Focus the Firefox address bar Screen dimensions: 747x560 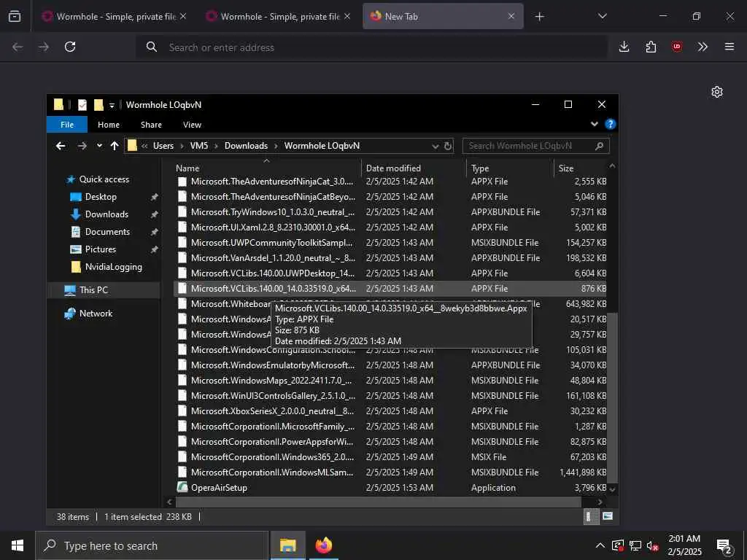pyautogui.click(x=371, y=47)
